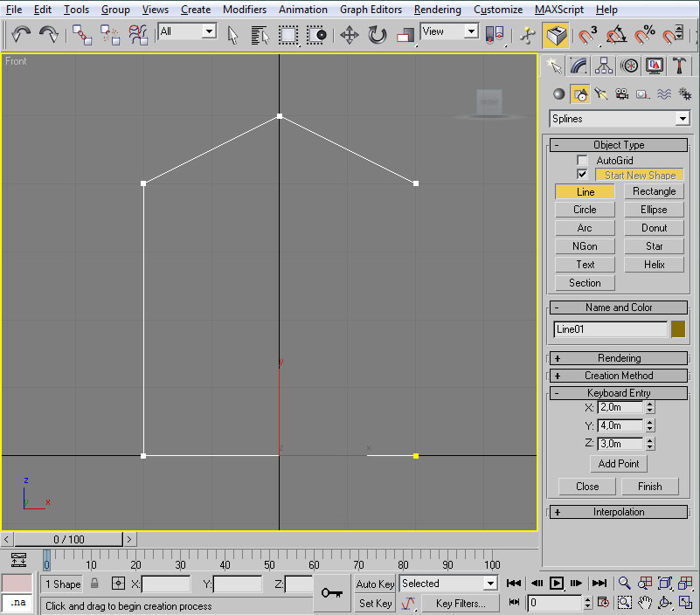Click the Play Animation button
Screen dimensions: 700x615
click(x=556, y=583)
